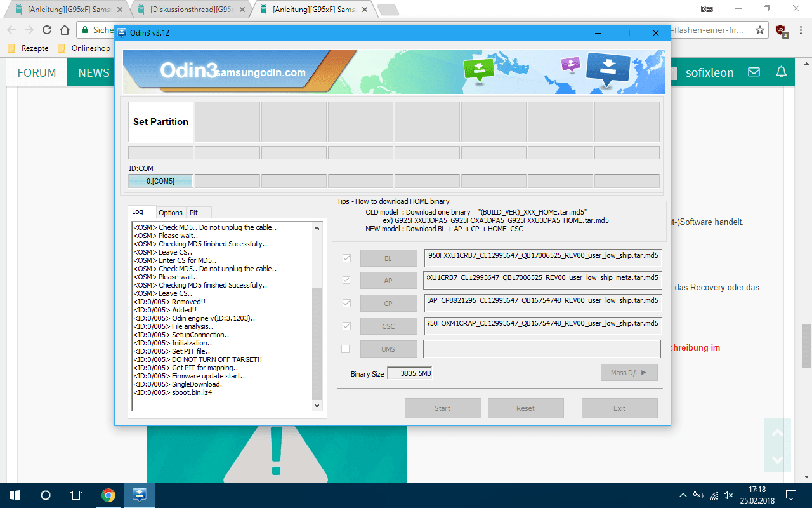Open the sofixleon user profile link
Screen dimensions: 812x508
tap(709, 73)
